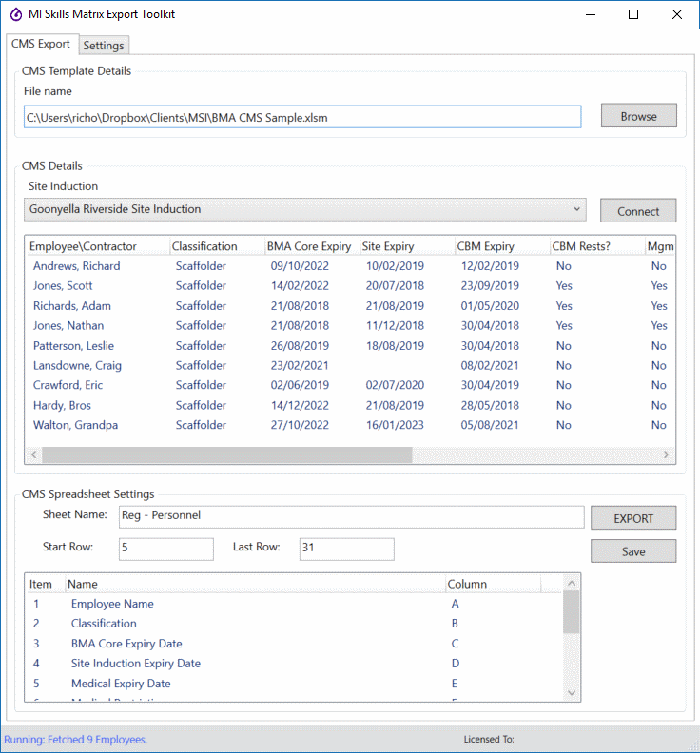700x753 pixels.
Task: Click the Last Row field
Action: 347,549
